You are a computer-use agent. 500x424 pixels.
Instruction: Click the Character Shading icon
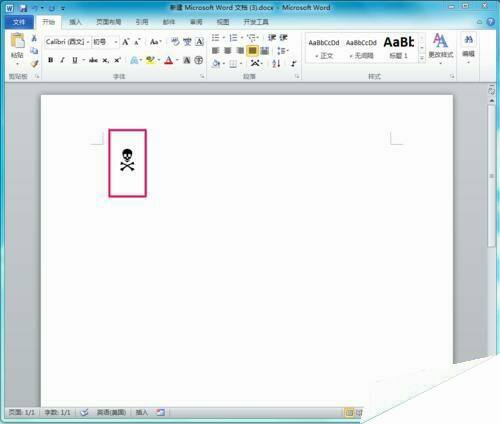click(187, 60)
